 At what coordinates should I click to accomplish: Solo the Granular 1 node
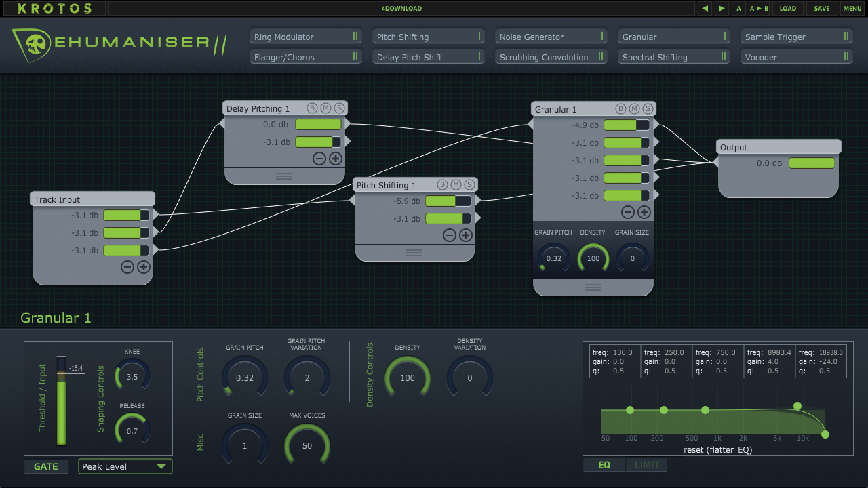[648, 109]
